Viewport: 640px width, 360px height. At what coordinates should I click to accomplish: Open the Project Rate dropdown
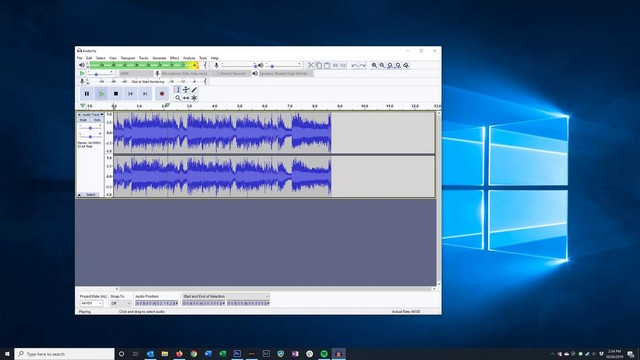[x=91, y=303]
